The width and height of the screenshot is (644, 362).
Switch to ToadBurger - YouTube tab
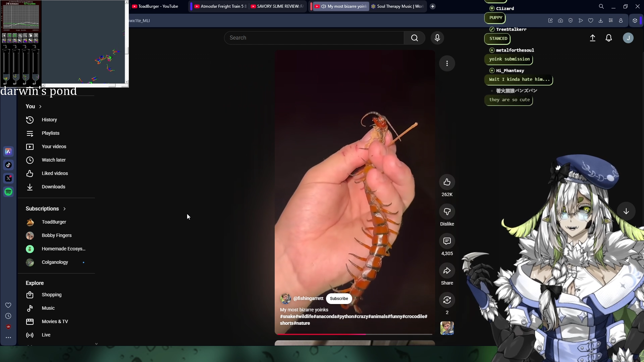click(158, 6)
